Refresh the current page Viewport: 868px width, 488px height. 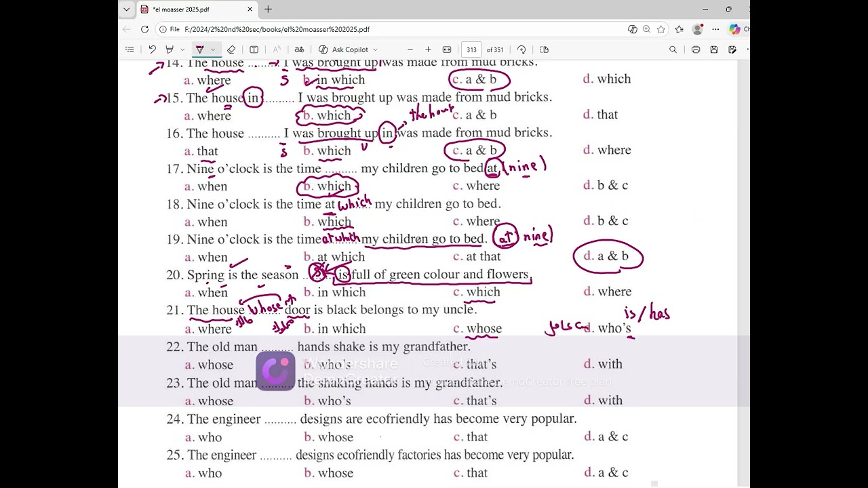pos(144,29)
